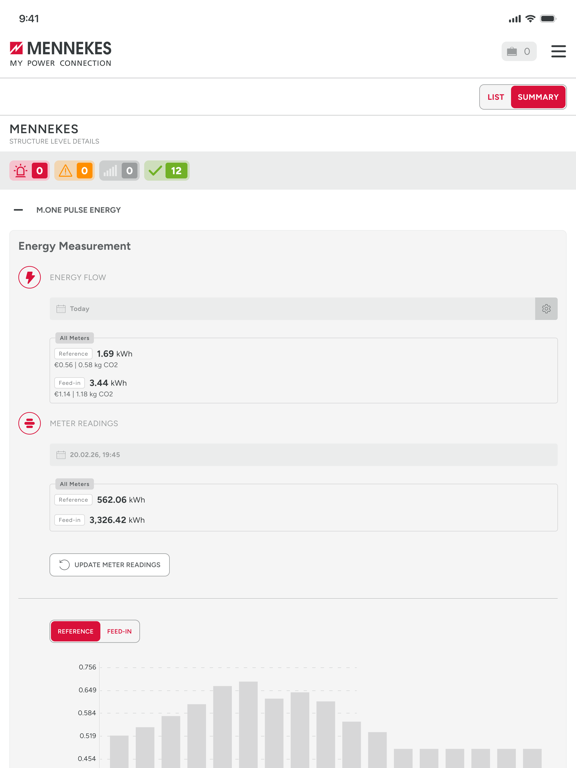Click the Meter Readings icon
The width and height of the screenshot is (576, 768).
point(29,423)
